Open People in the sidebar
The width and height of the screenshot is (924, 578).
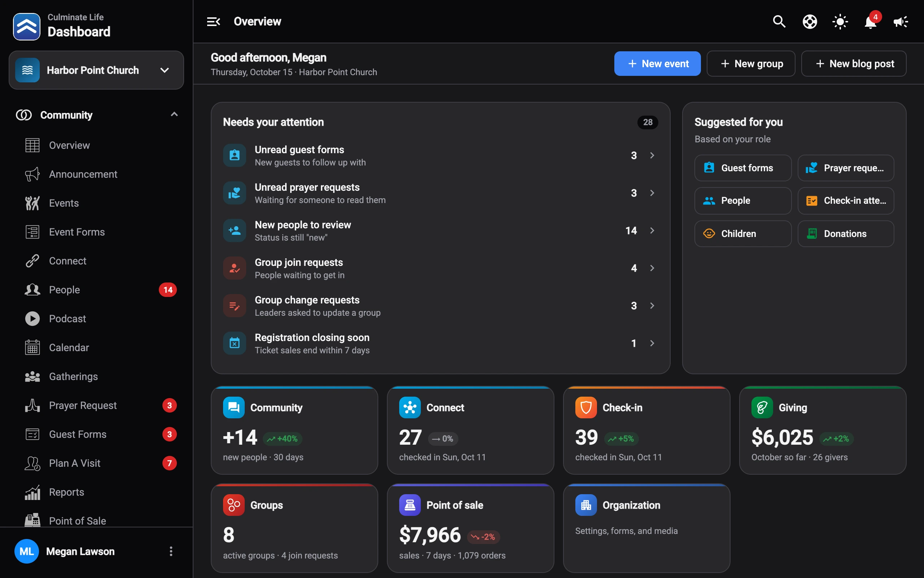96,290
